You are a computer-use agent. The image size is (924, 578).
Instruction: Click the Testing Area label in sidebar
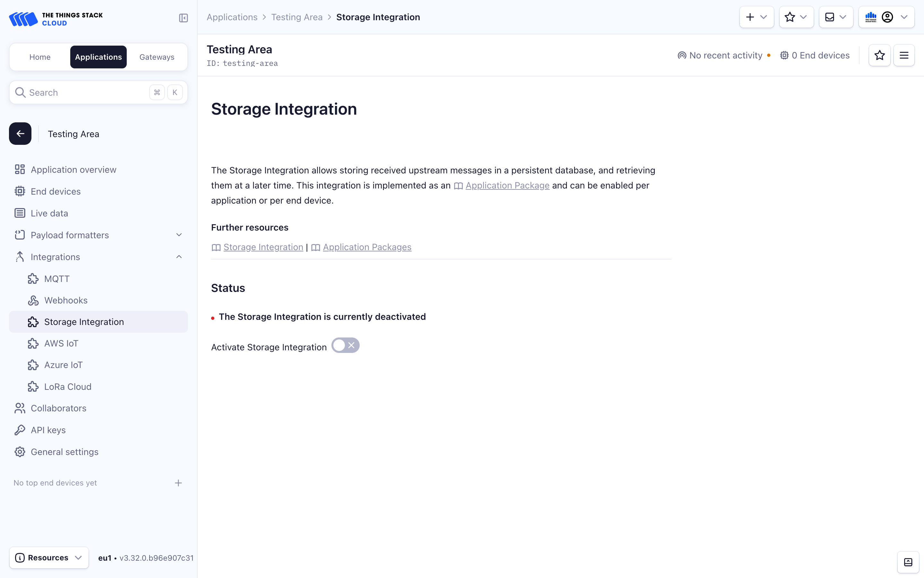[73, 134]
